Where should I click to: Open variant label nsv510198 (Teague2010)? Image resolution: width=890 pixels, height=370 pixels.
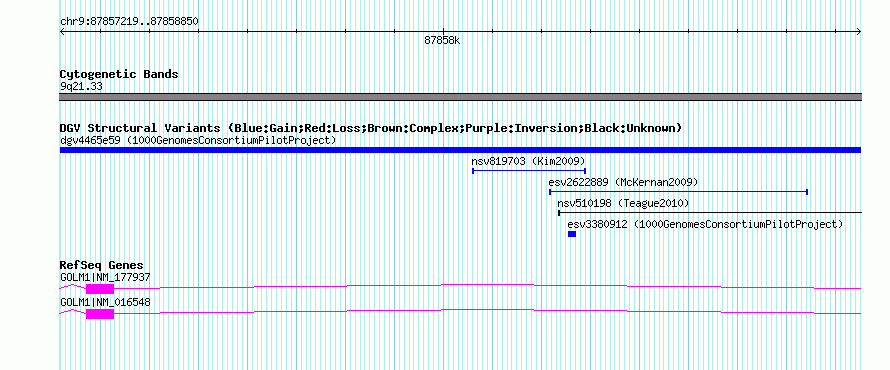tap(623, 204)
